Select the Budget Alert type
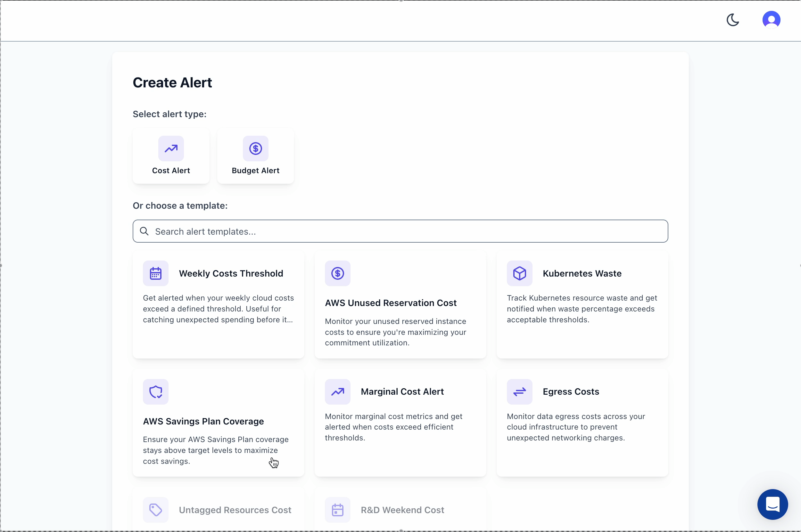 [x=255, y=156]
